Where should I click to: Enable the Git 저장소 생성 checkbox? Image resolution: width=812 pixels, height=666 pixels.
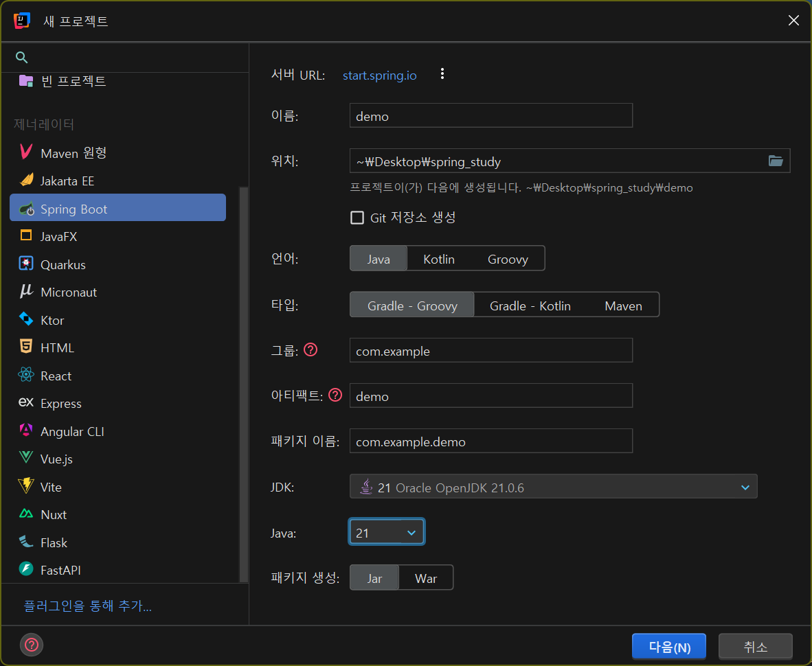357,218
